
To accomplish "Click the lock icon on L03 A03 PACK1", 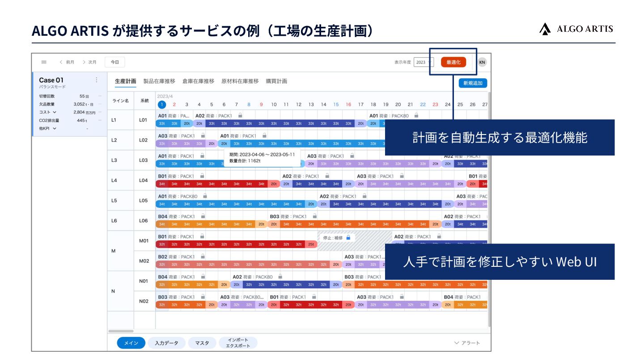I will tap(352, 156).
